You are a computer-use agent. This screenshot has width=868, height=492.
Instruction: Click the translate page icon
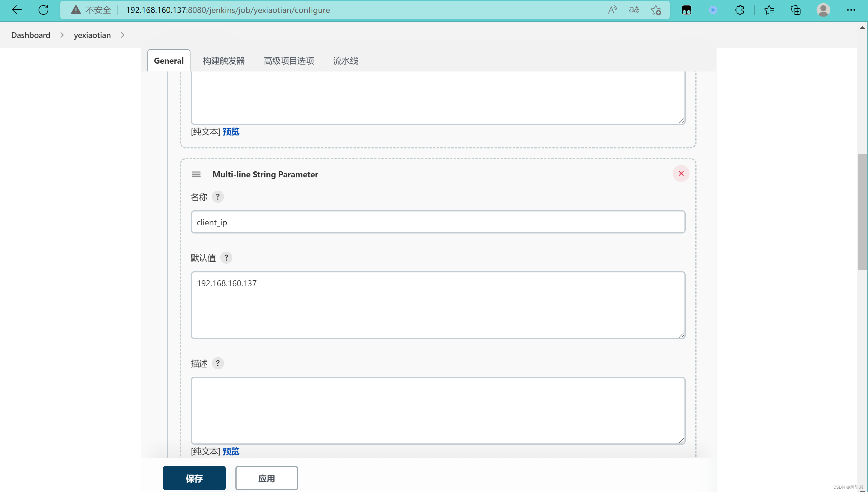tap(634, 10)
